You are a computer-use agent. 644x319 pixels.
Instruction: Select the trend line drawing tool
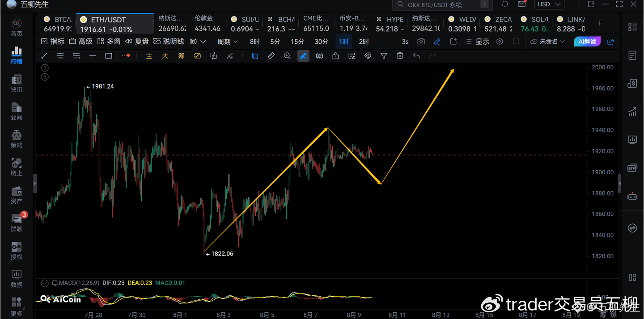pos(44,56)
